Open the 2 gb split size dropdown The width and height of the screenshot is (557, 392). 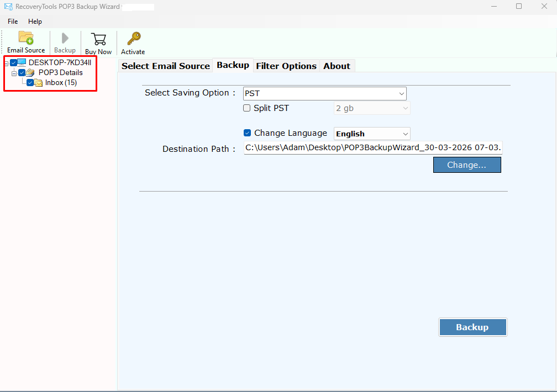[x=372, y=108]
